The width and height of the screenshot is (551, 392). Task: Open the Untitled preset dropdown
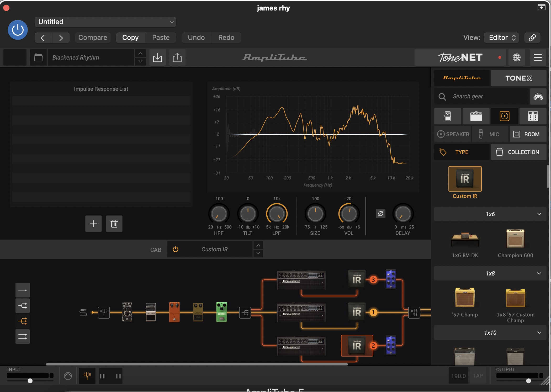pos(105,22)
